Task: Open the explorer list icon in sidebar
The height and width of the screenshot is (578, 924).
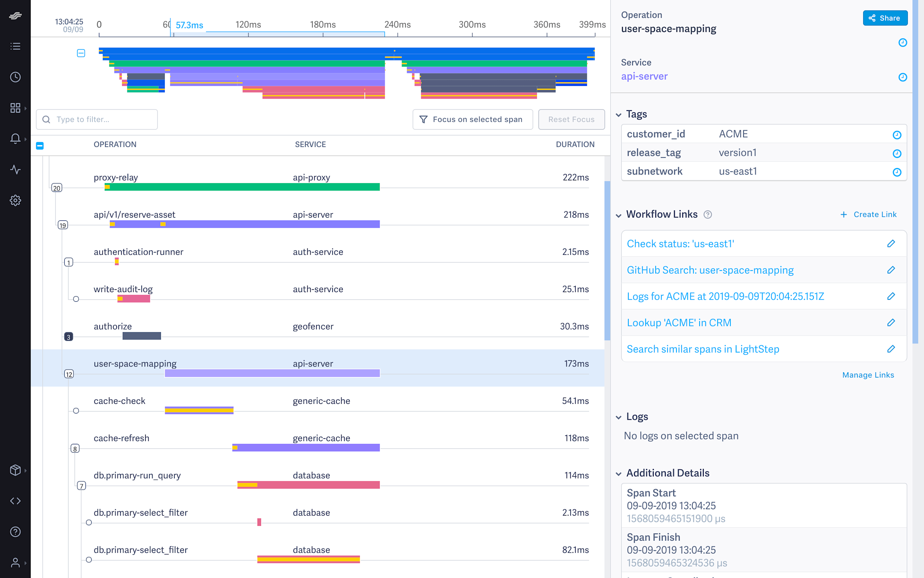Action: click(15, 46)
